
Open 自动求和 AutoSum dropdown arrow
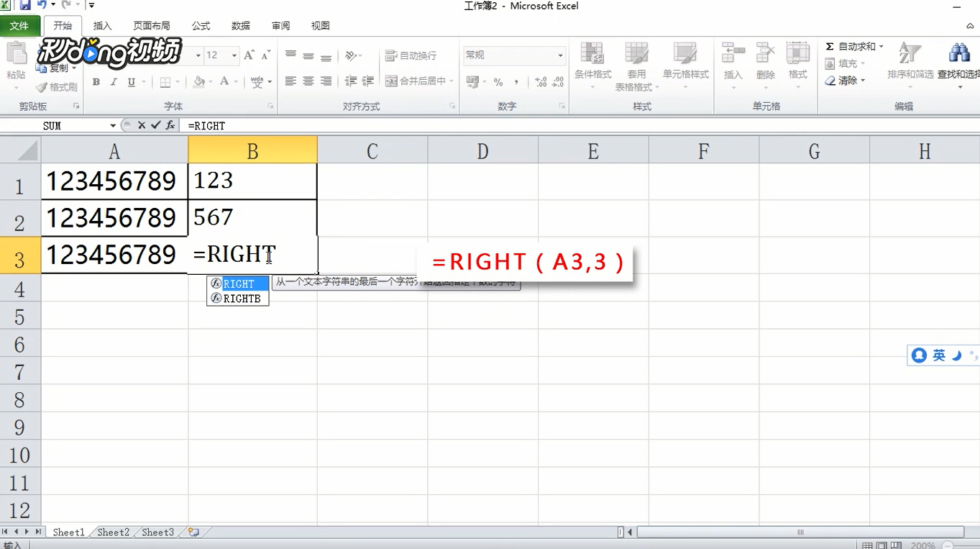tap(881, 47)
